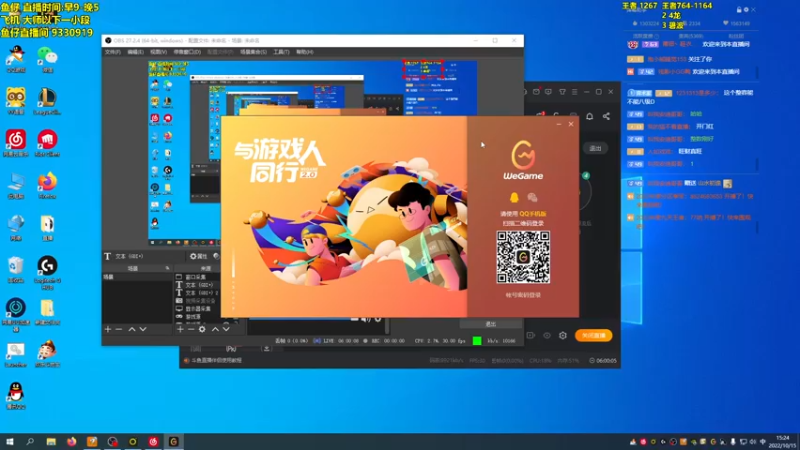
Task: Open the Edit menu in OBS
Action: [135, 52]
